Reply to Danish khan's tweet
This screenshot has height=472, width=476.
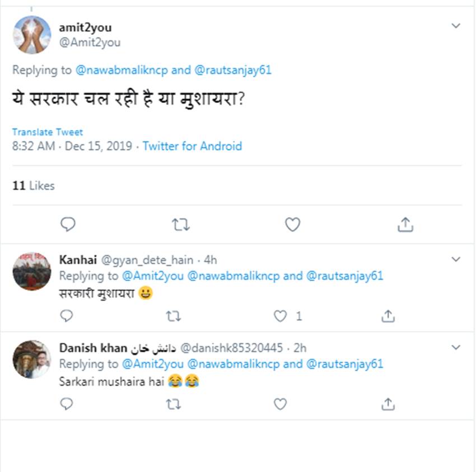(67, 404)
